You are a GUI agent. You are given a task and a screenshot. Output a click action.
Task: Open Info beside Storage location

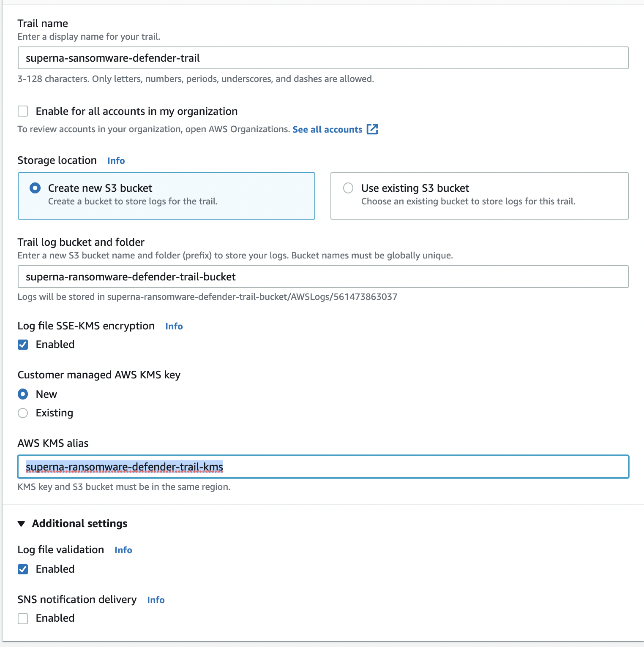click(115, 160)
